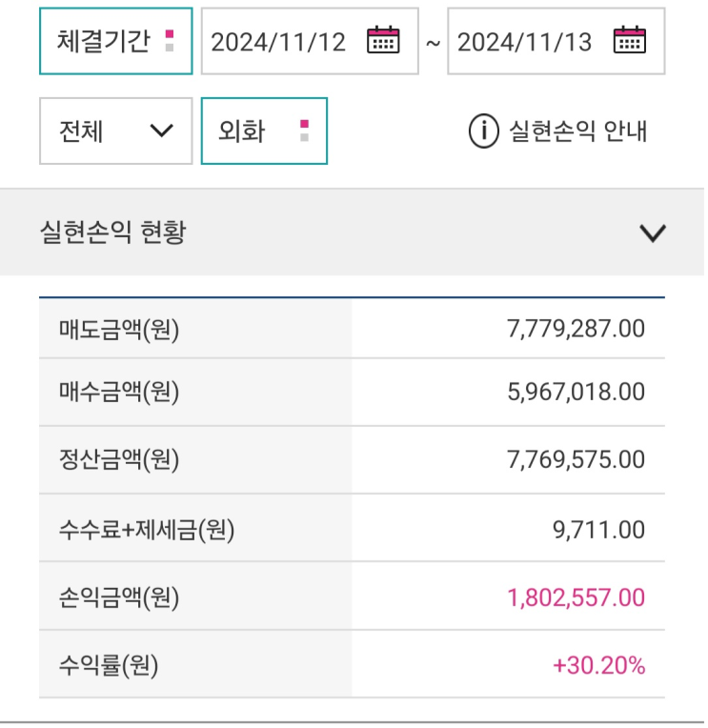Toggle the 체결기간 period selector
Image resolution: width=708 pixels, height=728 pixels.
tap(116, 41)
